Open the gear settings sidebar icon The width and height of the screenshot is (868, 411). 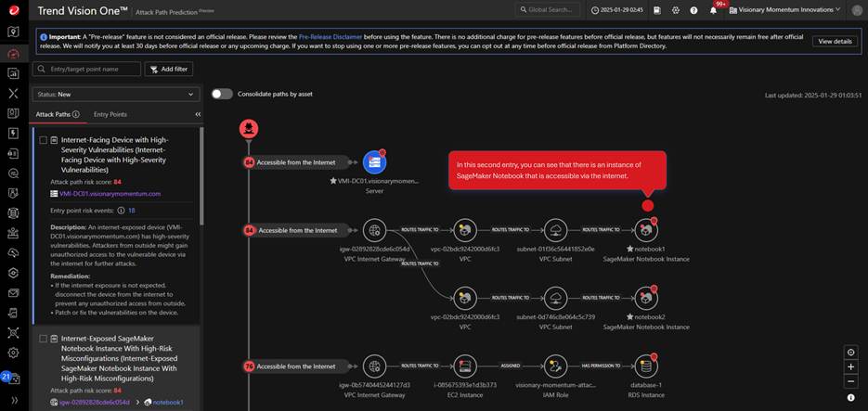(x=13, y=353)
